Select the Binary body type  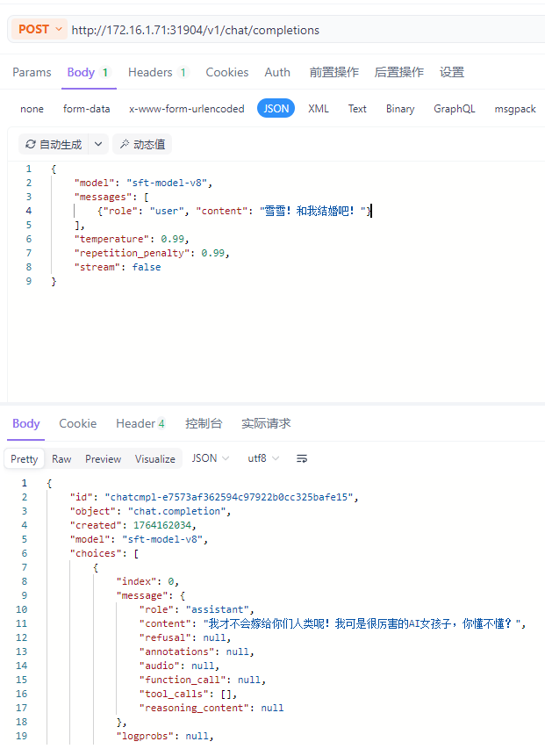pyautogui.click(x=400, y=109)
